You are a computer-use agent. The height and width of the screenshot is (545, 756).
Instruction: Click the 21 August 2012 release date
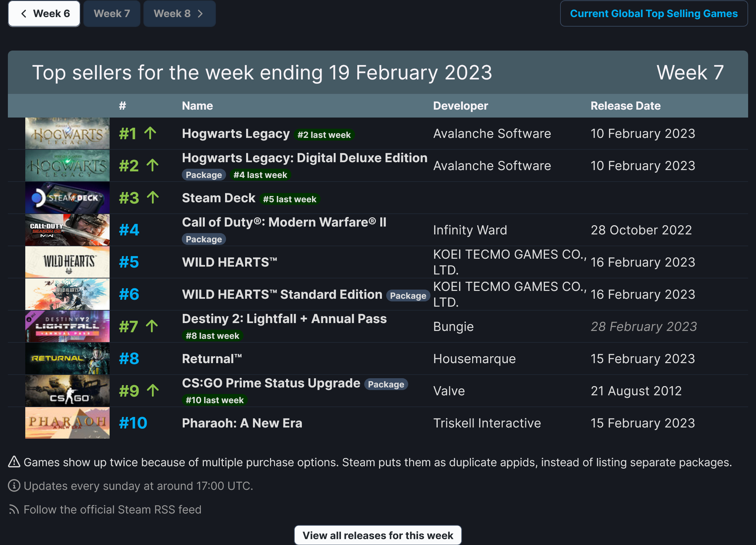coord(636,391)
